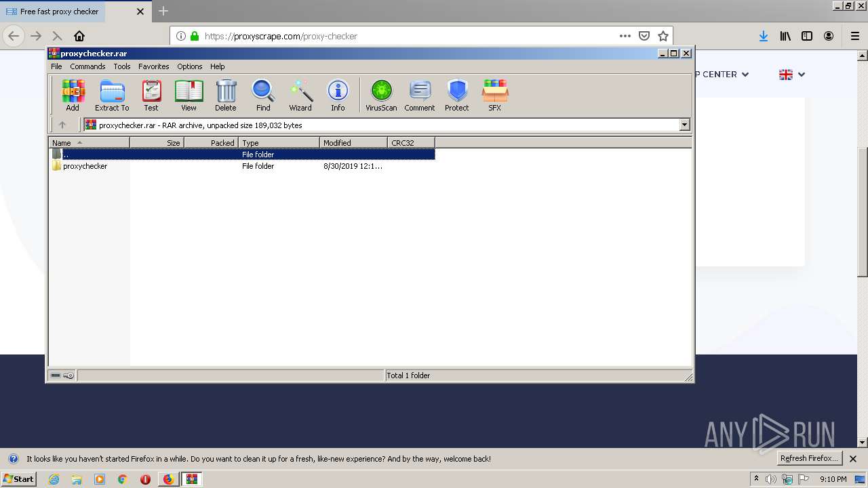Image resolution: width=868 pixels, height=488 pixels.
Task: Click the Refresh Firefox button
Action: pyautogui.click(x=809, y=459)
